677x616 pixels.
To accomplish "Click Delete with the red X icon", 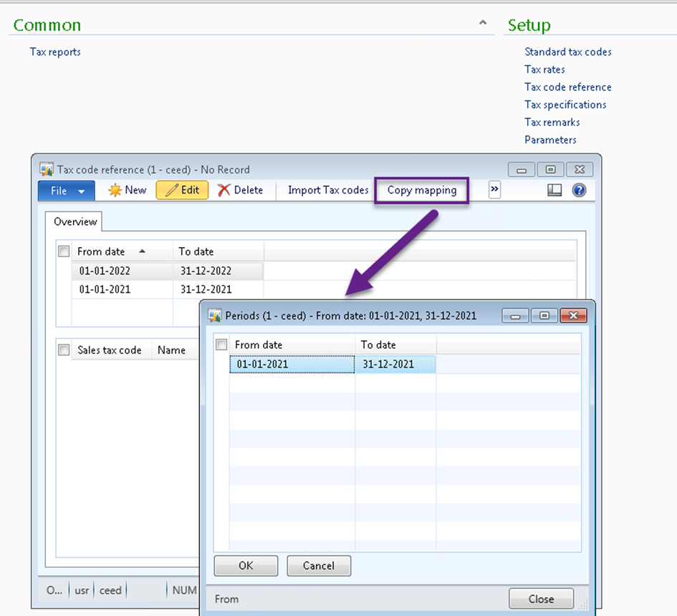I will (x=240, y=190).
